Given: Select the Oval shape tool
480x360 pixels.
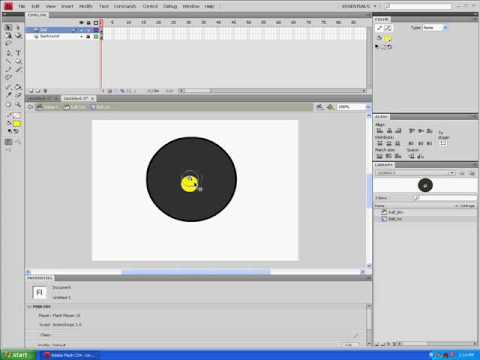Looking at the screenshot, I should point(18,61).
